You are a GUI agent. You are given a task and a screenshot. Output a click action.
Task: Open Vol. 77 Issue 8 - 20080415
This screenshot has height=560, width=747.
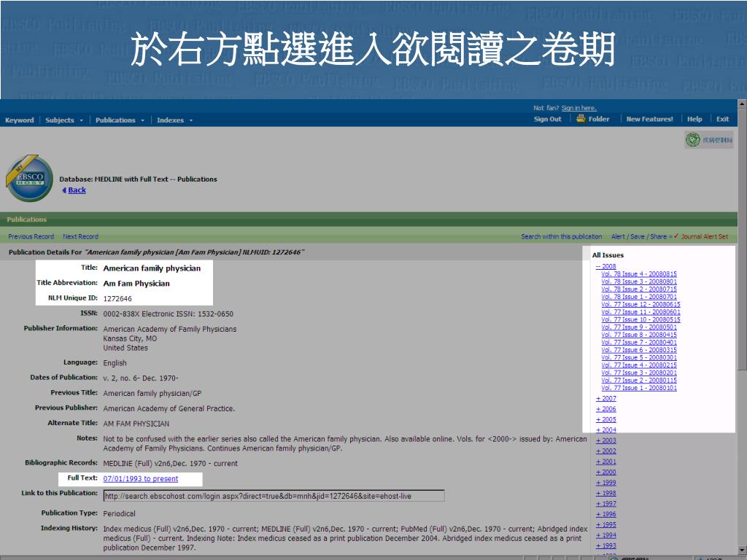click(639, 335)
